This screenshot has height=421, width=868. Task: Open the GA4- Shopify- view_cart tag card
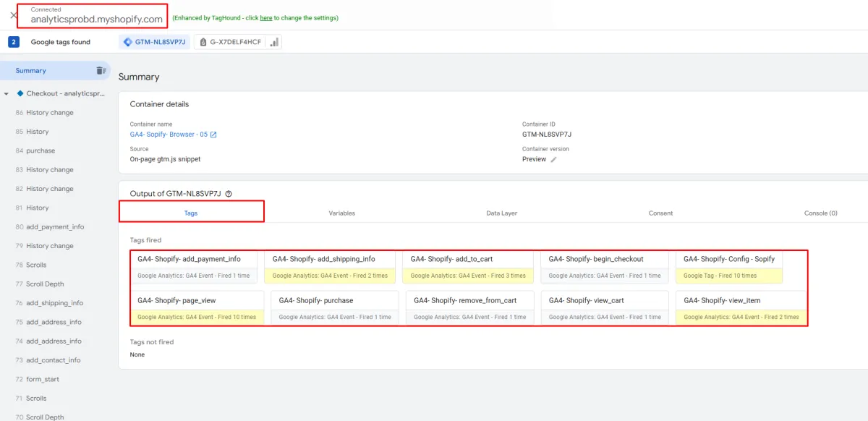pyautogui.click(x=605, y=309)
